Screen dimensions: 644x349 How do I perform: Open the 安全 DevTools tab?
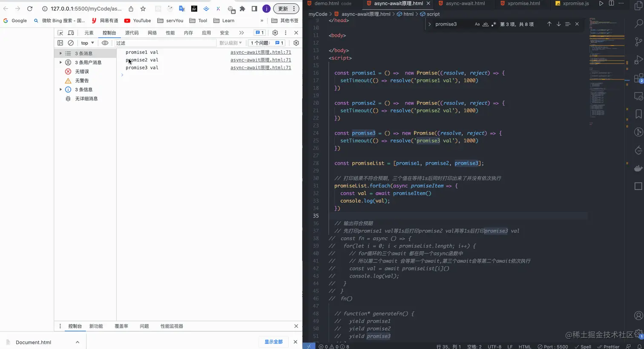click(x=224, y=33)
